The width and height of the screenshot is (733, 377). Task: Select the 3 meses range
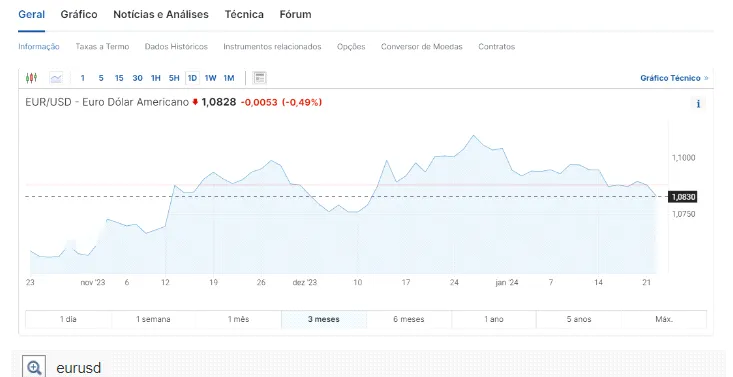[x=323, y=319]
